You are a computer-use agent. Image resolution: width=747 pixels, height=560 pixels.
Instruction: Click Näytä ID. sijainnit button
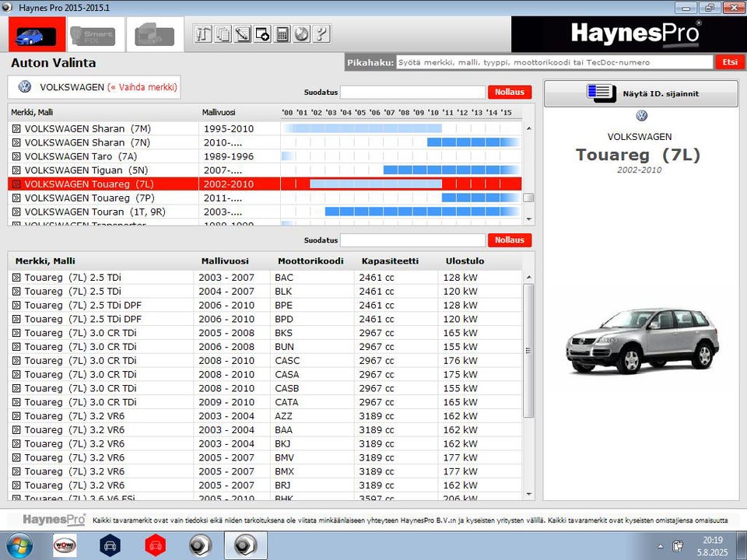[x=640, y=93]
